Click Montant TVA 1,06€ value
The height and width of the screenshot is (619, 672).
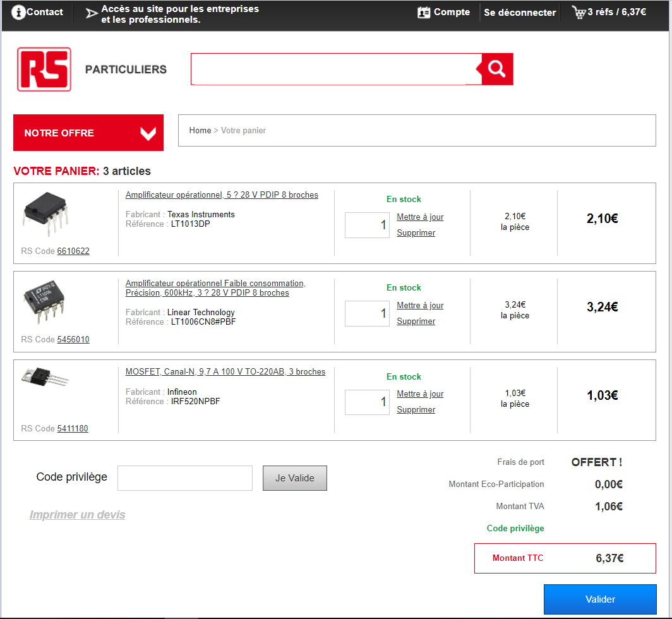coord(609,507)
